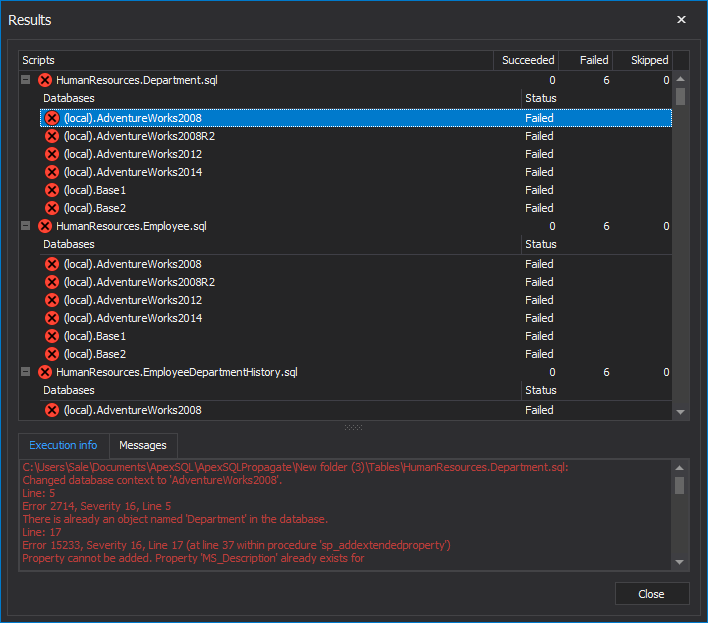Click failed icon of AdventureWorks2014 under Employee.sql
The image size is (708, 623).
click(x=52, y=318)
